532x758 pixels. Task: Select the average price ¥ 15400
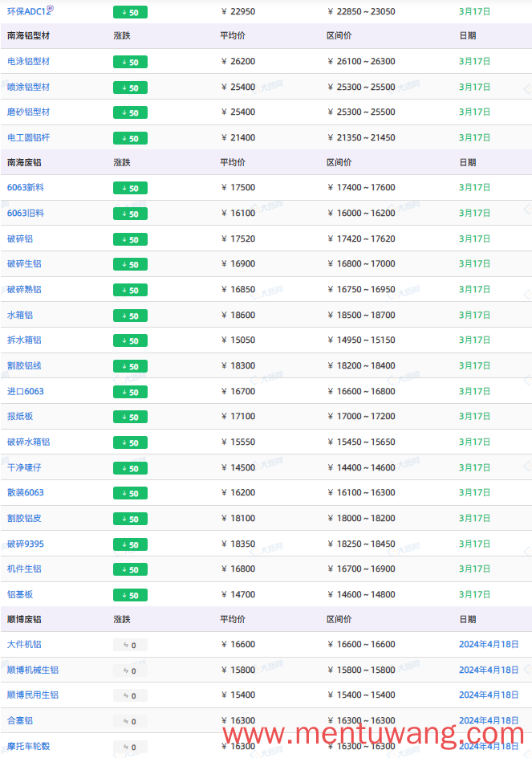click(x=238, y=695)
